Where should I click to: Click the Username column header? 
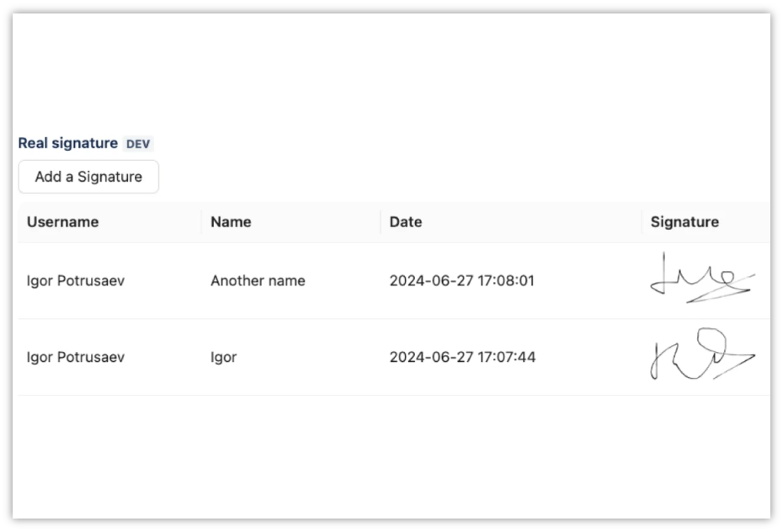pyautogui.click(x=62, y=221)
